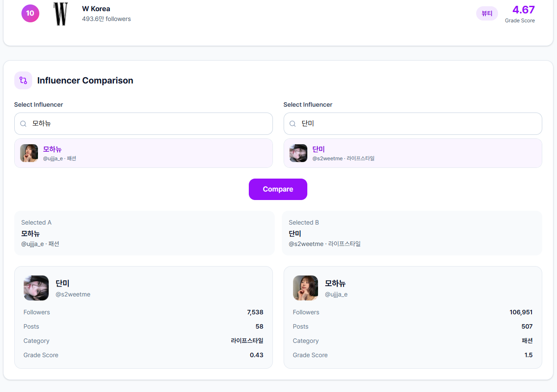The width and height of the screenshot is (557, 392).
Task: Click @s2weetme handle in comparison card
Action: pos(73,294)
